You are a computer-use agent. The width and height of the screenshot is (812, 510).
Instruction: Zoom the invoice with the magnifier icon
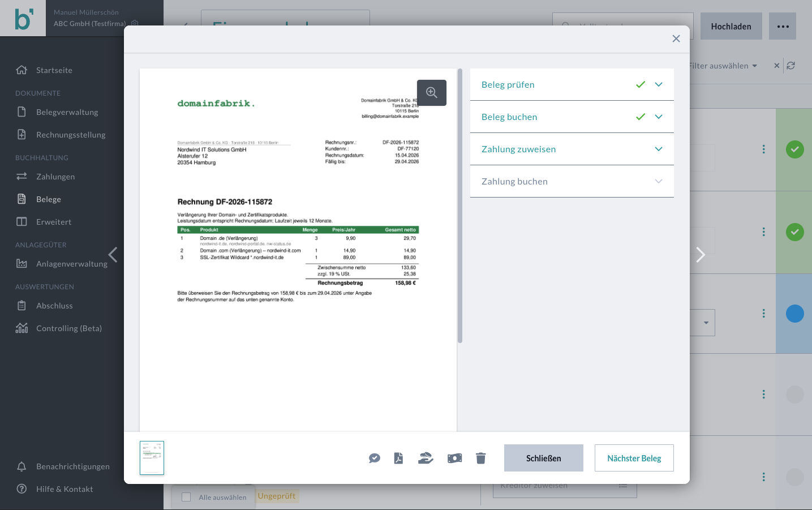point(432,93)
